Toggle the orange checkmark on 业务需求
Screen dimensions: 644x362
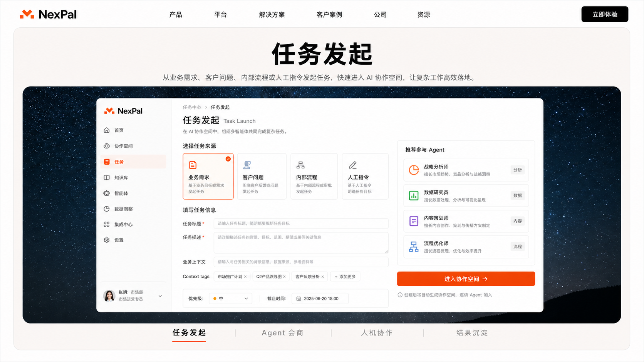click(228, 159)
